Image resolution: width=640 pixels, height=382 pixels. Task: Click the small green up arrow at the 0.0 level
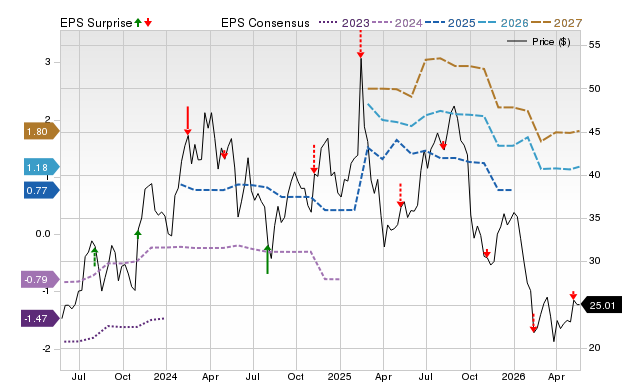point(138,234)
